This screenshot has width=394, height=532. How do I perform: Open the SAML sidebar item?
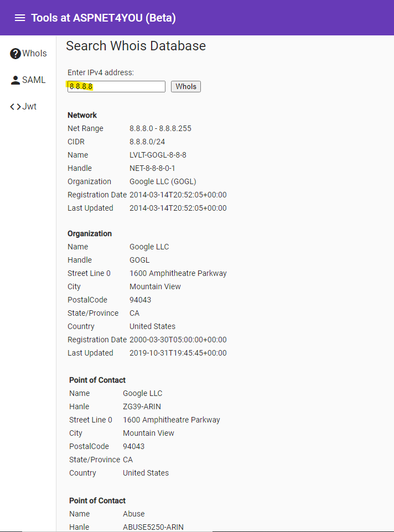point(28,80)
